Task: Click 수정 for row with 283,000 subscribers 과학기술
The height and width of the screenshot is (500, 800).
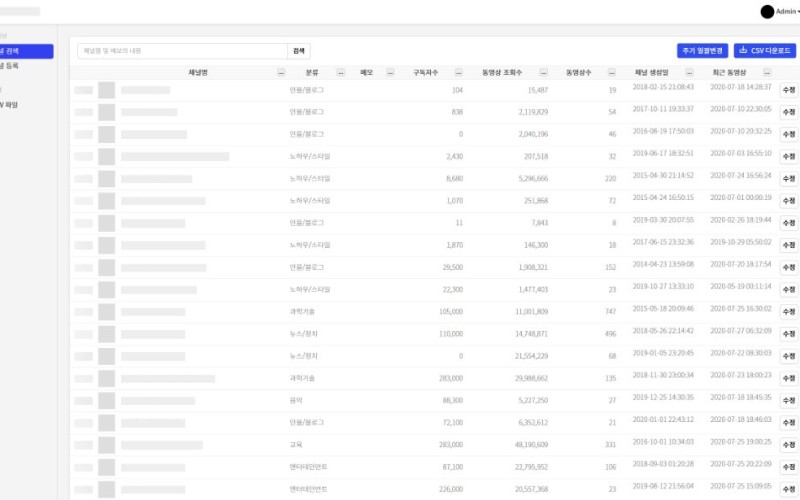Action: point(787,379)
